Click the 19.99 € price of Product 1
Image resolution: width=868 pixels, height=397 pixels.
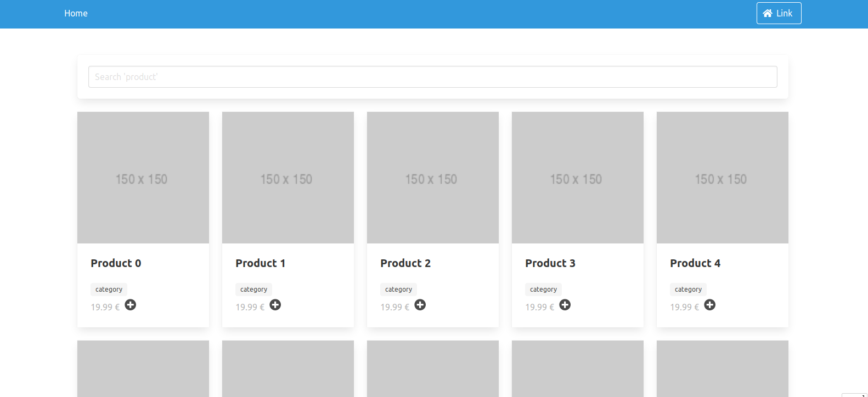250,307
